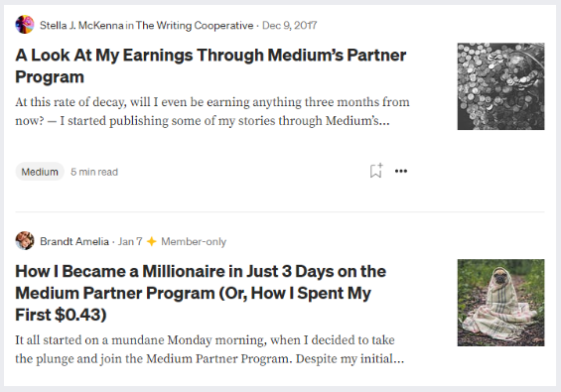
Task: Click the "At this rate of decay" excerpt
Action: coord(212,111)
